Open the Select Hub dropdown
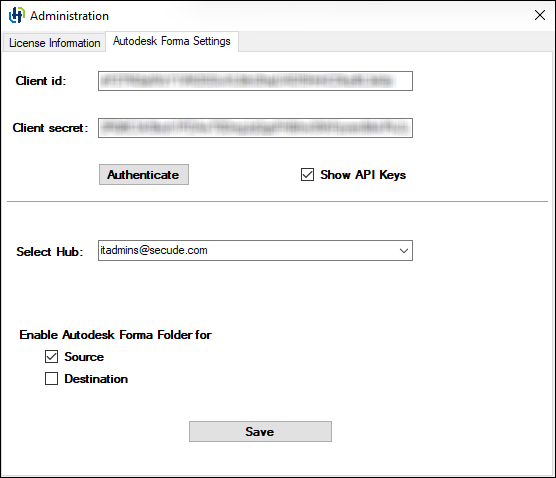The width and height of the screenshot is (556, 478). pyautogui.click(x=255, y=250)
